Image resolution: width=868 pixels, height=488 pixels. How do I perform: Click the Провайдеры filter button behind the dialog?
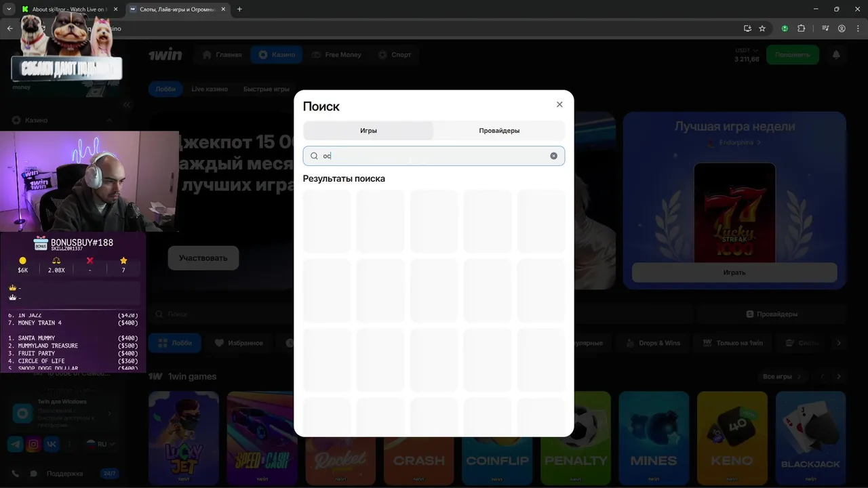click(x=772, y=314)
